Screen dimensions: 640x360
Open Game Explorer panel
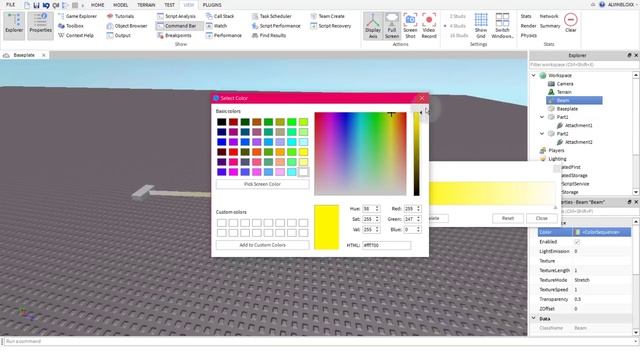tap(78, 16)
